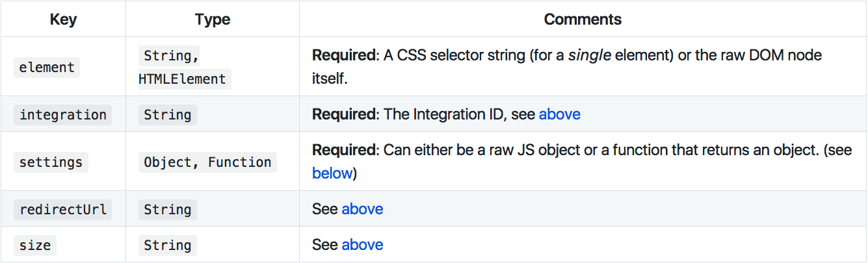Select the 'settings' key code label
The width and height of the screenshot is (868, 263).
pos(51,162)
